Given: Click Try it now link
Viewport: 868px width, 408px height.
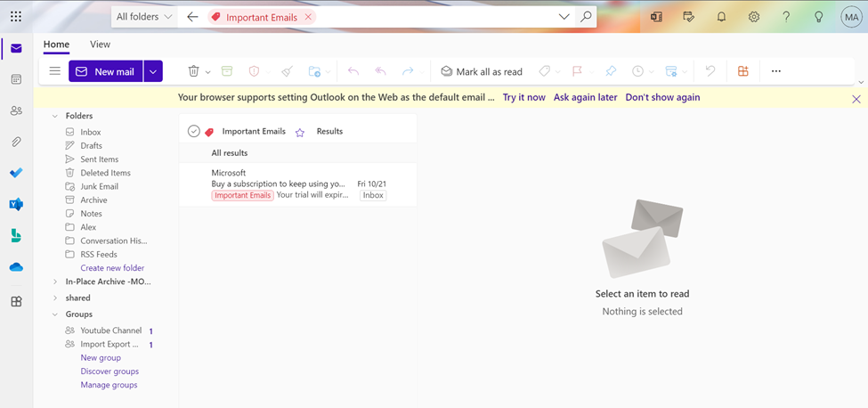Looking at the screenshot, I should tap(523, 97).
